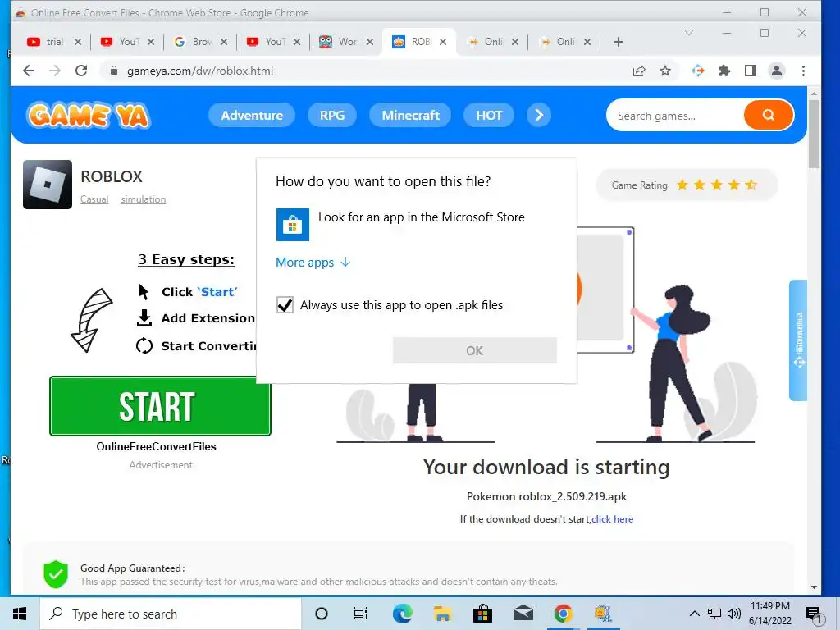Image resolution: width=840 pixels, height=630 pixels.
Task: Open Windows Start menu
Action: [20, 614]
